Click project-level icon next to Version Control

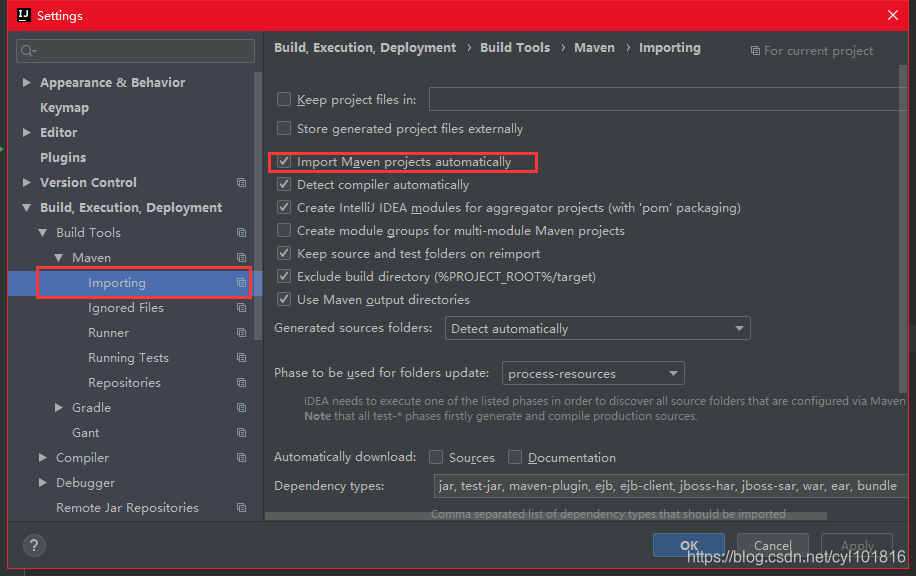[241, 183]
